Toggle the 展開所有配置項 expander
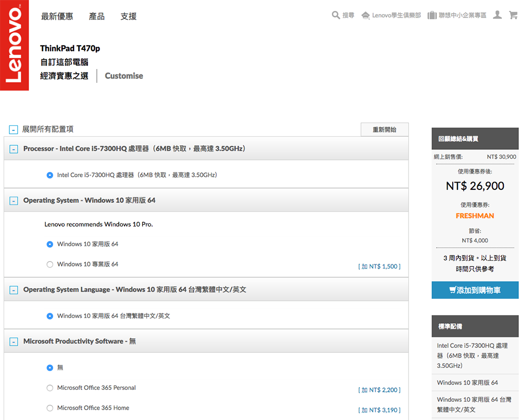This screenshot has height=420, width=521. [x=14, y=130]
